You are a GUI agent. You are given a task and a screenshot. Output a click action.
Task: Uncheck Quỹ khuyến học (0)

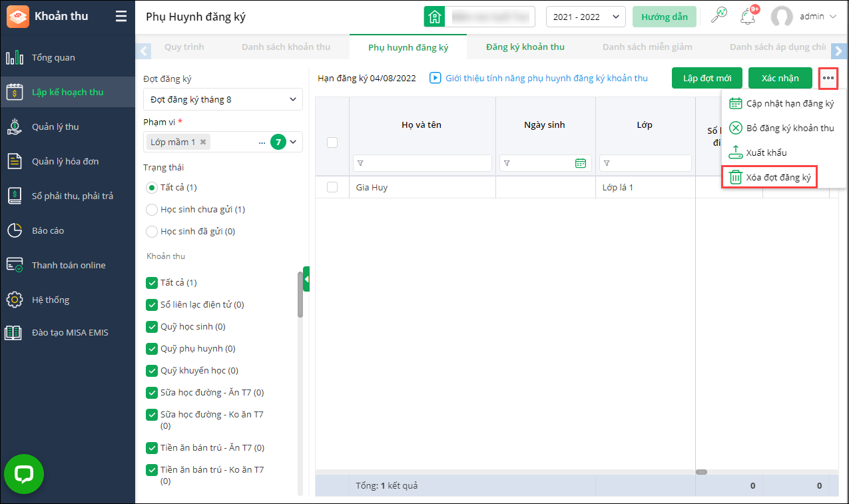pyautogui.click(x=151, y=371)
